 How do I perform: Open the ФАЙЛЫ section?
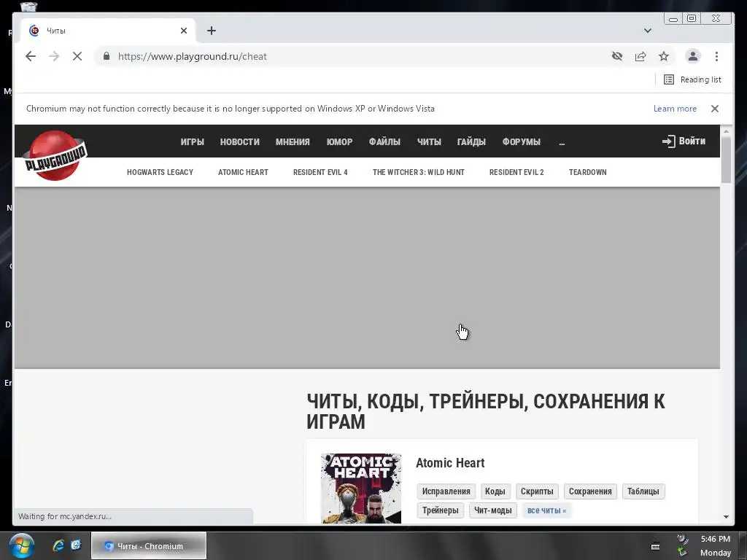[x=384, y=142]
